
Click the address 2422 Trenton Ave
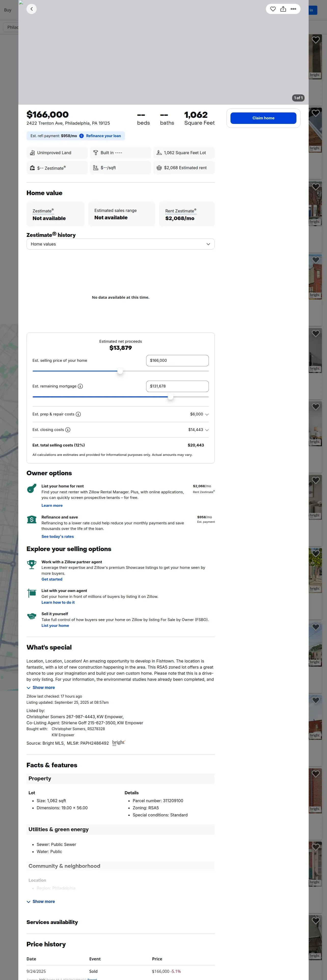(x=68, y=123)
